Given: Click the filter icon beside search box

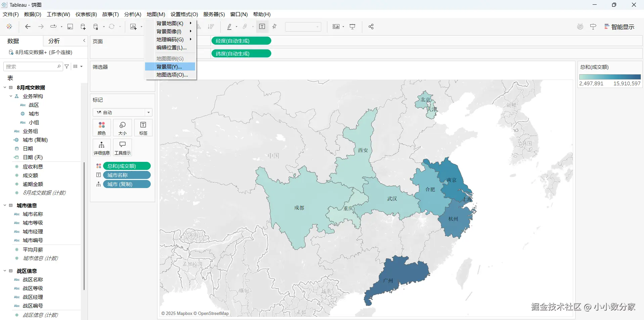Looking at the screenshot, I should point(67,66).
